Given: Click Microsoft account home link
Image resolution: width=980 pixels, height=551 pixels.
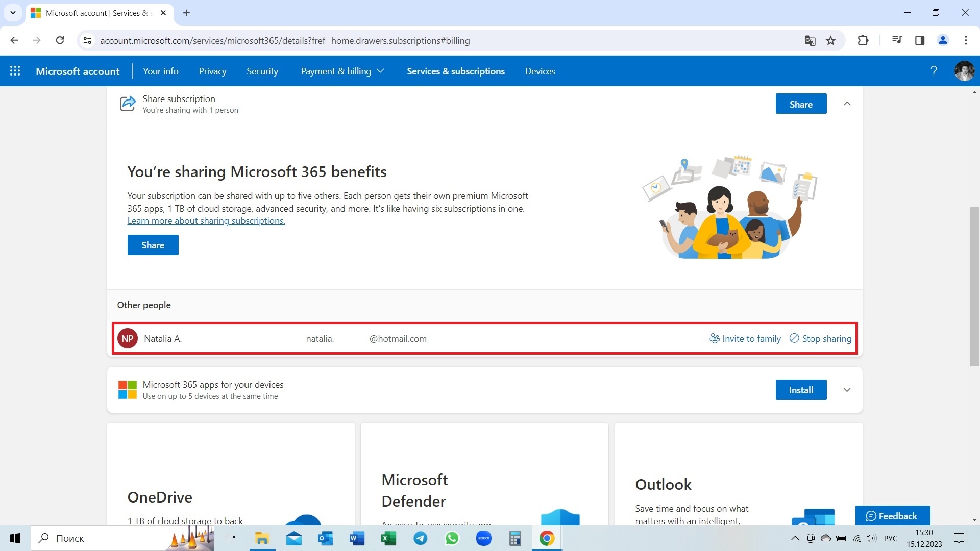Looking at the screenshot, I should (x=78, y=71).
